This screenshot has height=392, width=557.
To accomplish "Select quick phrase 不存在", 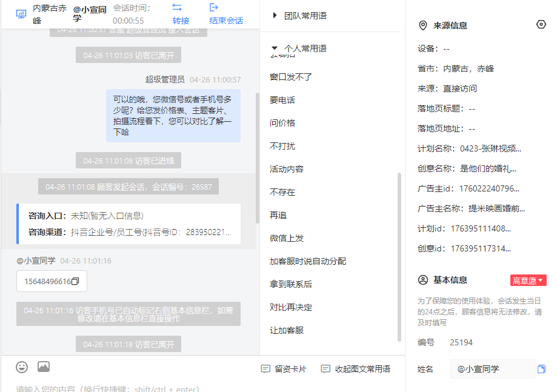I will pyautogui.click(x=282, y=193).
